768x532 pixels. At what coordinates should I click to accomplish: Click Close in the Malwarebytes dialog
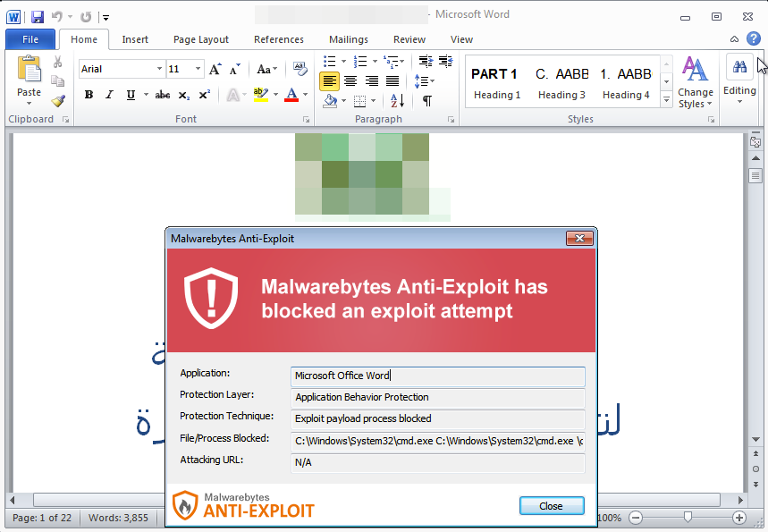click(551, 506)
